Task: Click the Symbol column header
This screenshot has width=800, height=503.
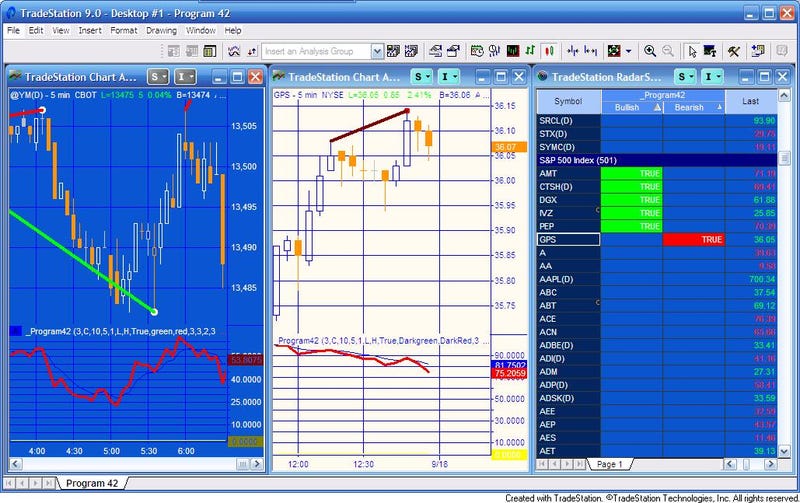Action: (568, 101)
